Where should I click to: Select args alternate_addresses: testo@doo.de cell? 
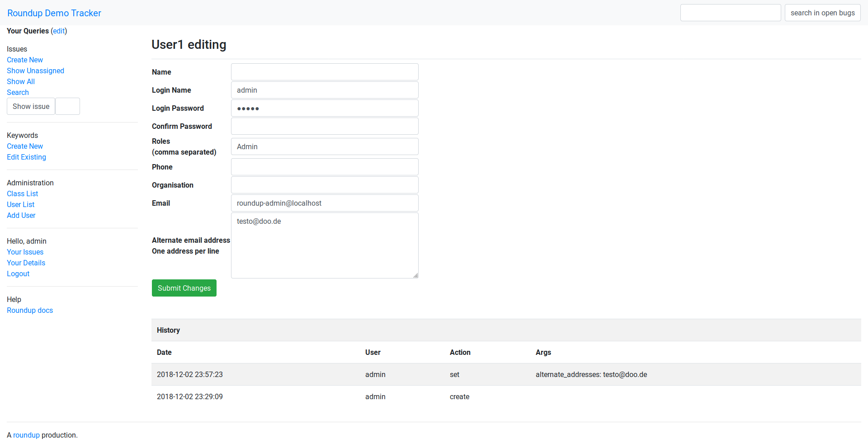[591, 374]
